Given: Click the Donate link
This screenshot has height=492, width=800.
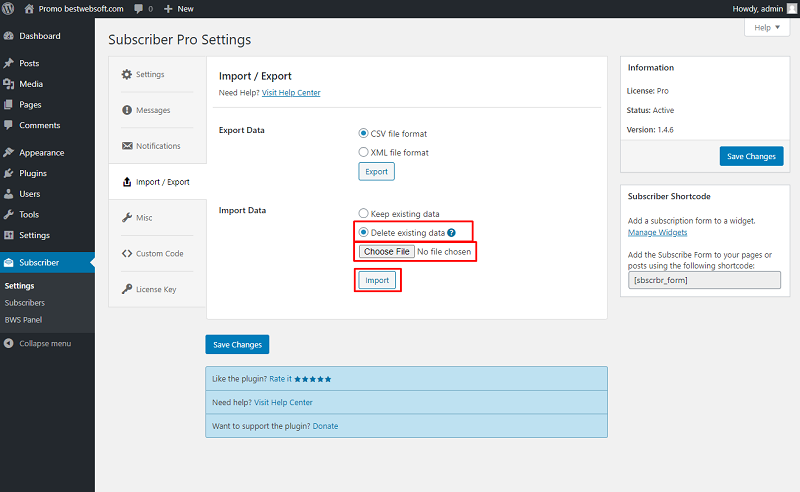Looking at the screenshot, I should pyautogui.click(x=325, y=426).
